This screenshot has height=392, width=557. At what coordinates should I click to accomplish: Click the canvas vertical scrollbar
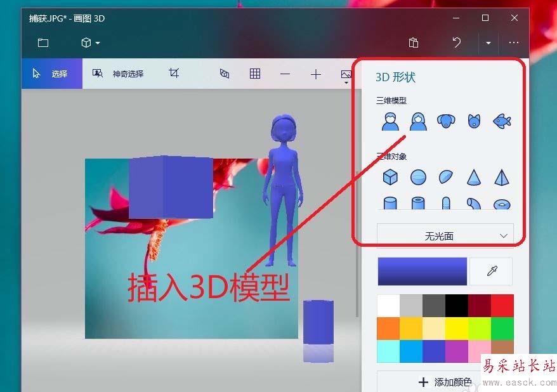(x=357, y=244)
